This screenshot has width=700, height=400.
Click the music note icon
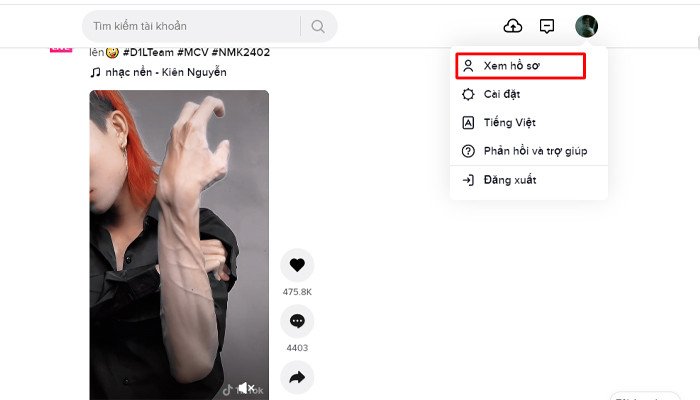[95, 72]
